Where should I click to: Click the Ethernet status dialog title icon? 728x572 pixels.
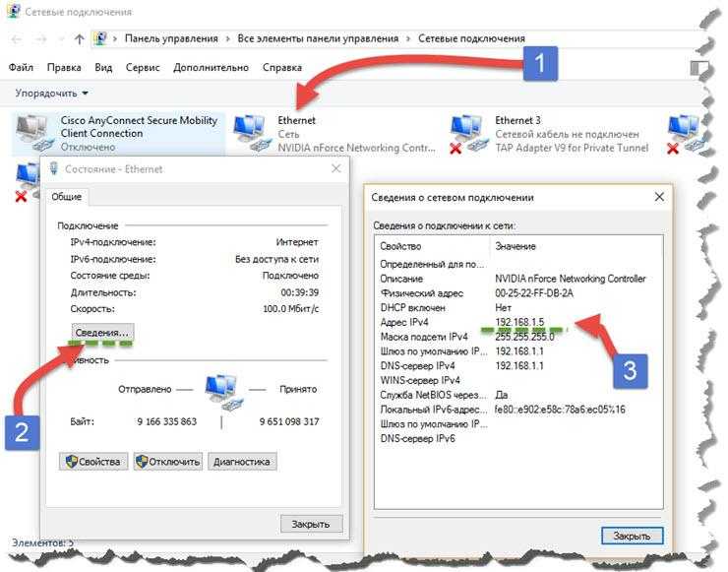(54, 168)
